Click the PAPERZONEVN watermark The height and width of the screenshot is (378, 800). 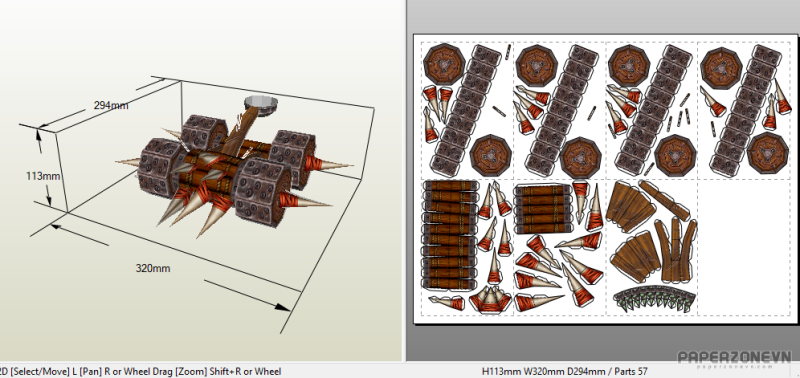pyautogui.click(x=734, y=358)
